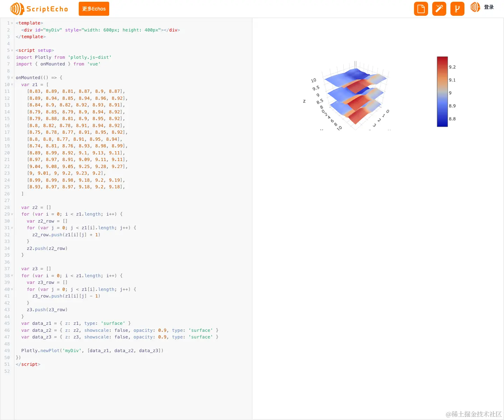Click the fork branch icon button
This screenshot has height=420, width=504.
point(457,9)
